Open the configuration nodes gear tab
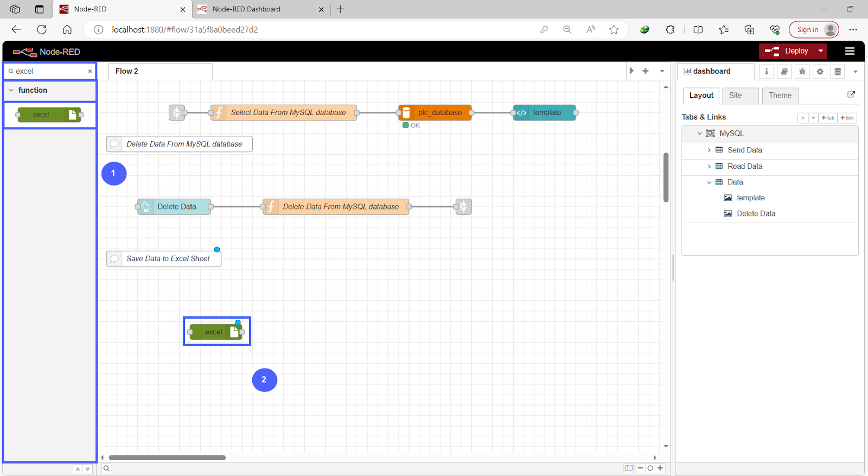Image resolution: width=868 pixels, height=476 pixels. pyautogui.click(x=820, y=72)
